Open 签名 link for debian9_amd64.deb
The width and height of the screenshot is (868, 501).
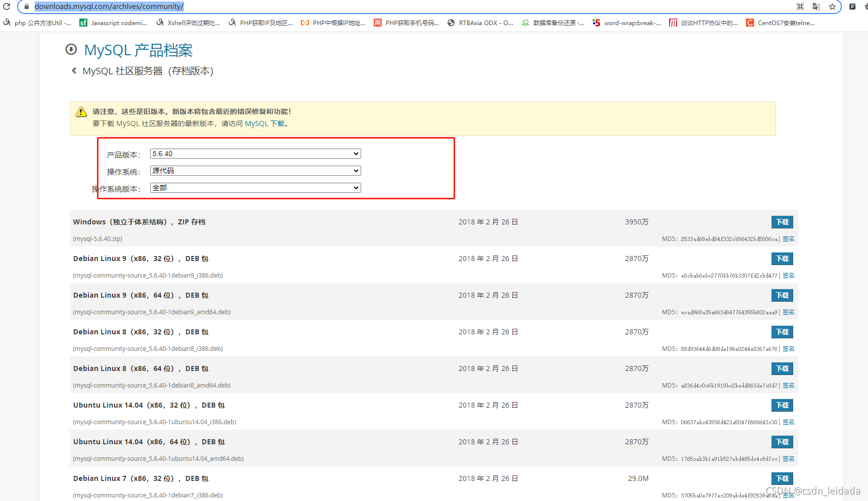pos(789,312)
